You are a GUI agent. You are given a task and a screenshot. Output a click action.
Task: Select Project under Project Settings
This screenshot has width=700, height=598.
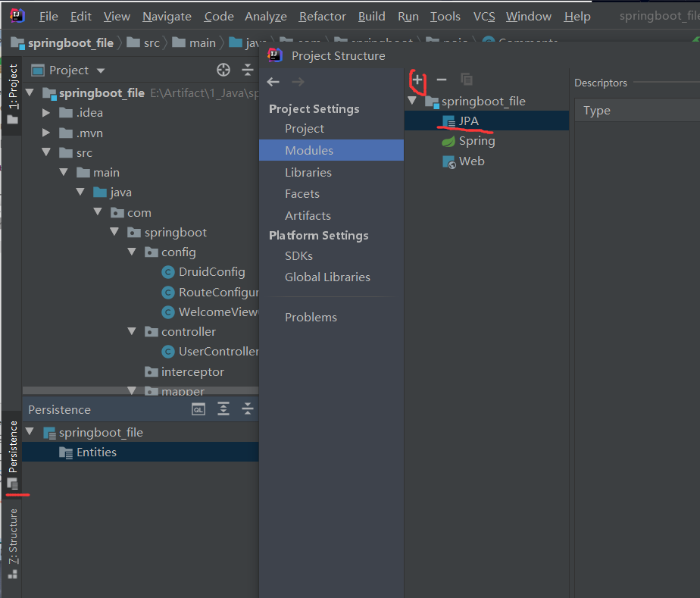pos(305,129)
